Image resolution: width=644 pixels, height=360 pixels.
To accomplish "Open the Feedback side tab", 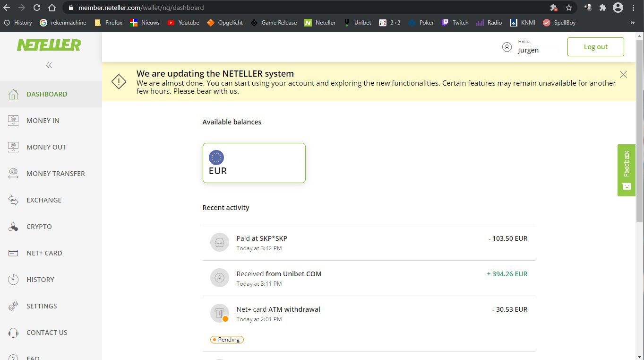I will click(x=627, y=170).
